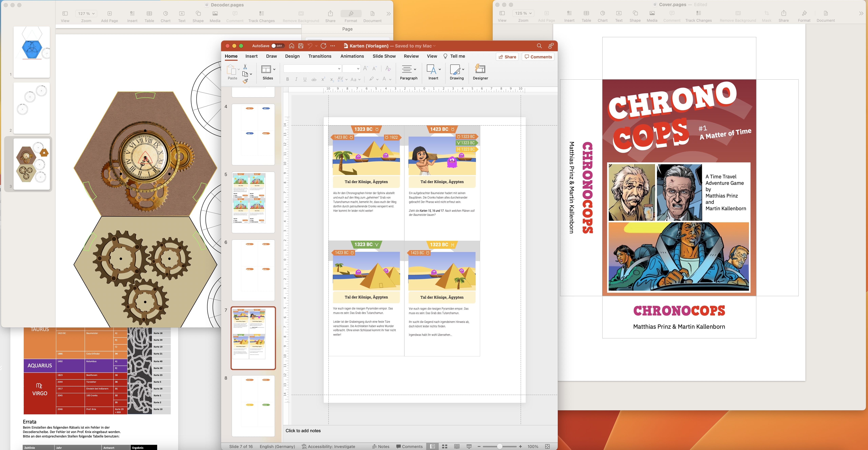Screen dimensions: 868x450
Task: Select the Slide Show ribbon tab
Action: tap(384, 56)
